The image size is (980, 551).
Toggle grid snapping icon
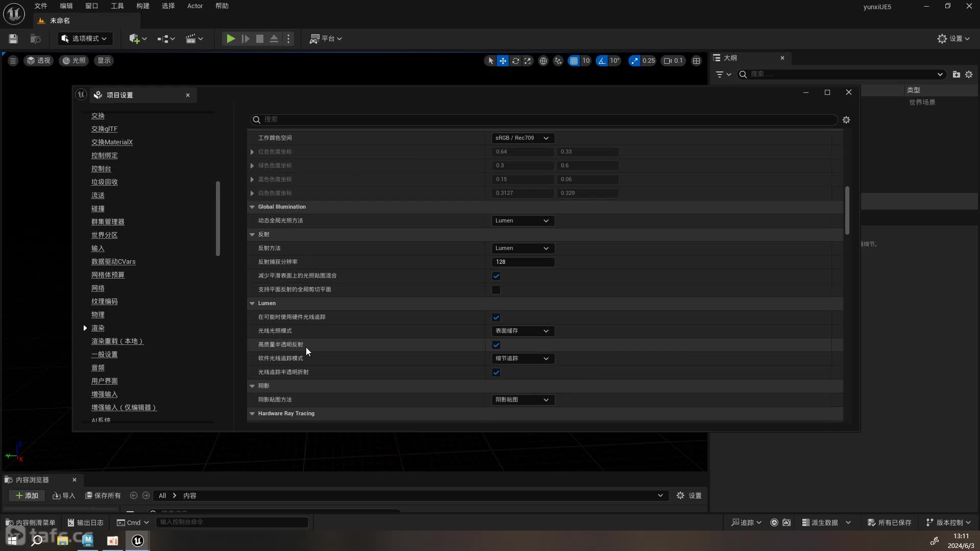[x=574, y=61]
